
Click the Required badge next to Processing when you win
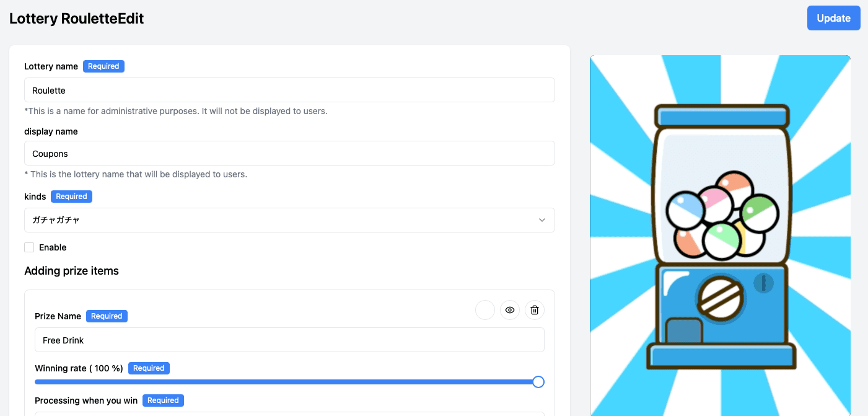pyautogui.click(x=163, y=401)
